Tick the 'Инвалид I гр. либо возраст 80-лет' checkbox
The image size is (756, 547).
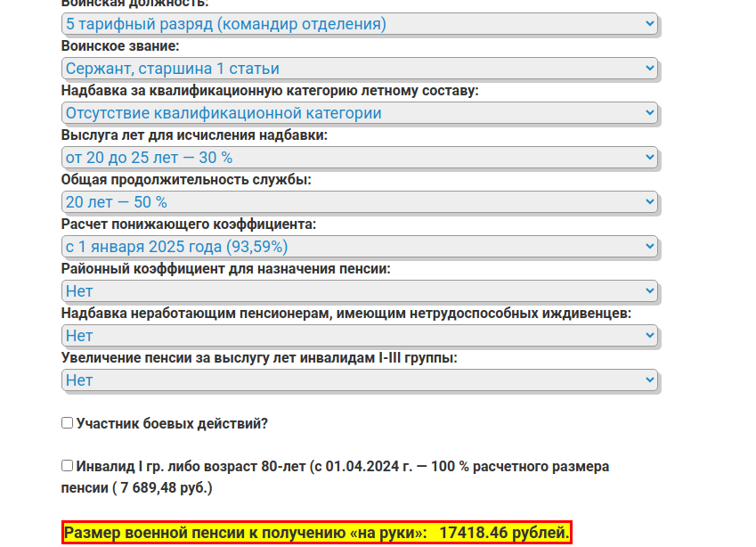tap(68, 465)
